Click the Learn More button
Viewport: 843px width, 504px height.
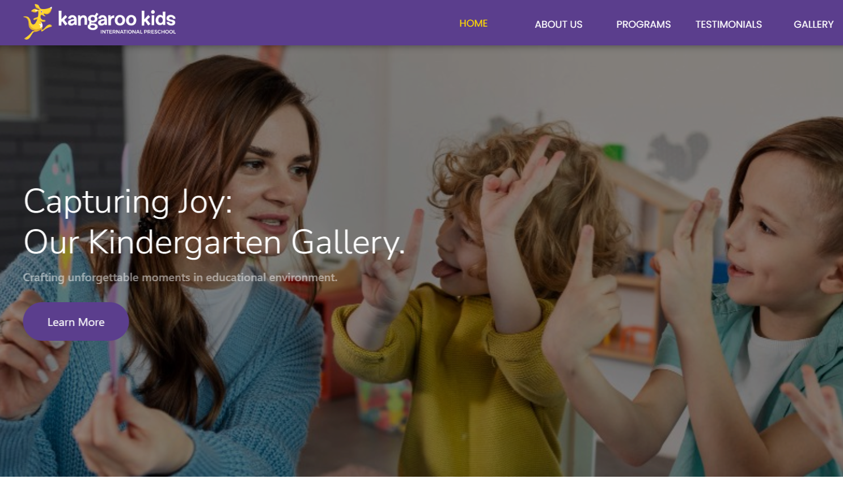(76, 322)
